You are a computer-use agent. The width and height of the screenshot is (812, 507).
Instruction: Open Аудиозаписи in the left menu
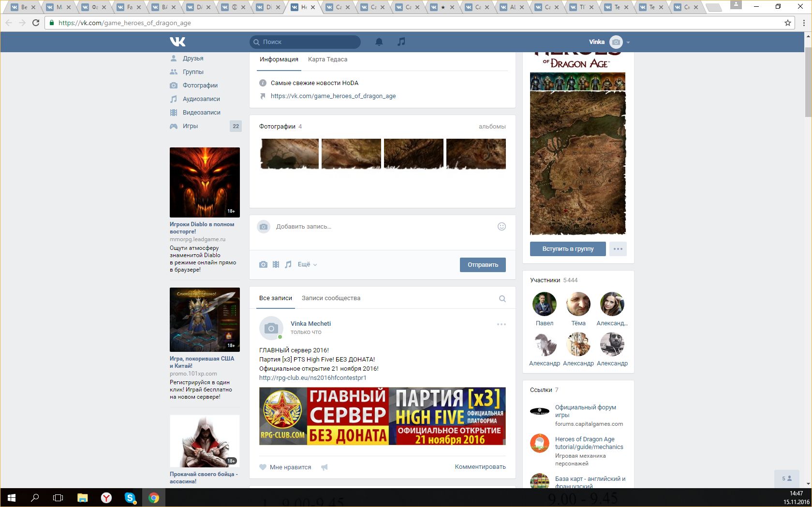tap(201, 99)
